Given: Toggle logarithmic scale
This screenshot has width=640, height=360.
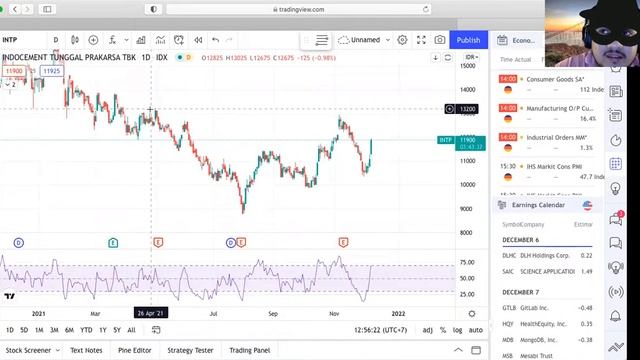Looking at the screenshot, I should click(457, 330).
